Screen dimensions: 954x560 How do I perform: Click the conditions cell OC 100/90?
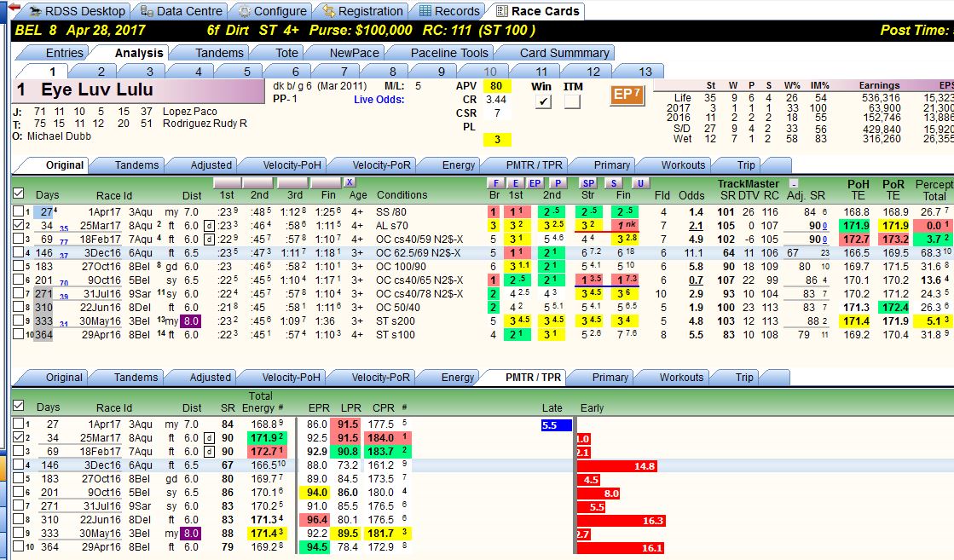(x=401, y=266)
